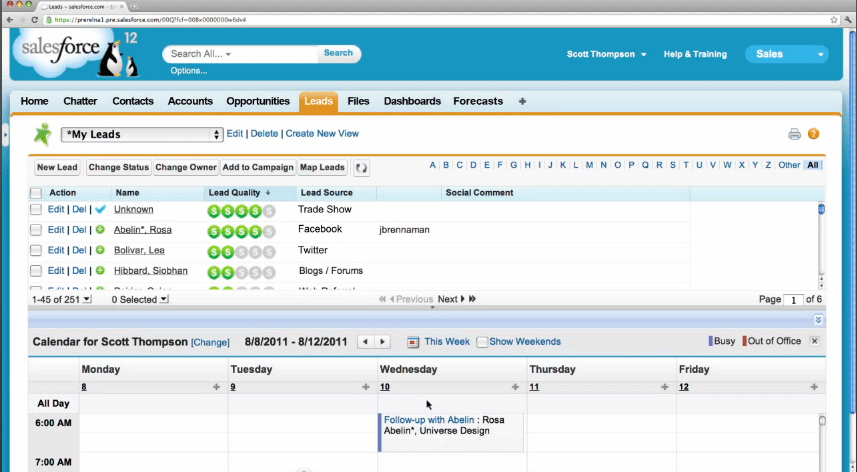Enable Show Weekends checkbox
This screenshot has width=857, height=472.
[x=482, y=342]
